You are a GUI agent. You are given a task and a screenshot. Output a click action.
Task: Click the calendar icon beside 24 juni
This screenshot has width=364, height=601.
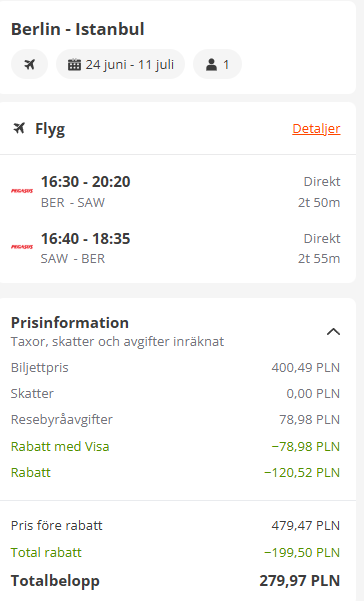tap(74, 64)
